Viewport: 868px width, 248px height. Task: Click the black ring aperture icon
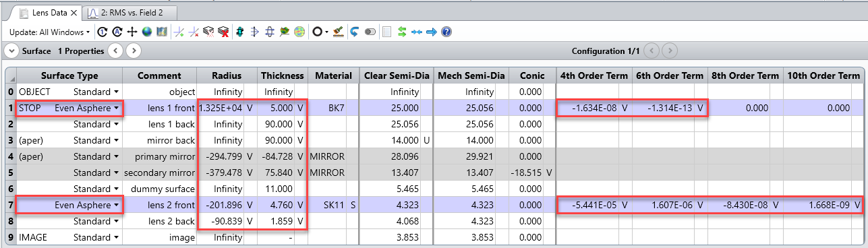[317, 32]
